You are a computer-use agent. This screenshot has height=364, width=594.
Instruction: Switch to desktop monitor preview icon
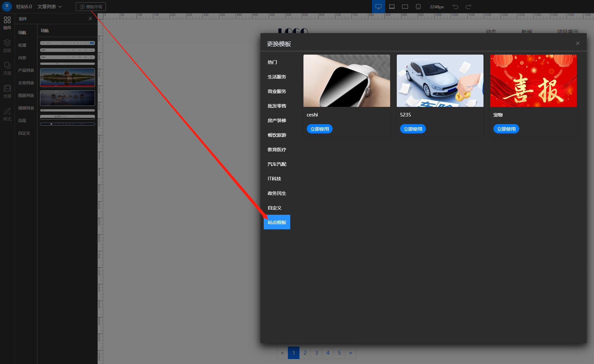[378, 7]
